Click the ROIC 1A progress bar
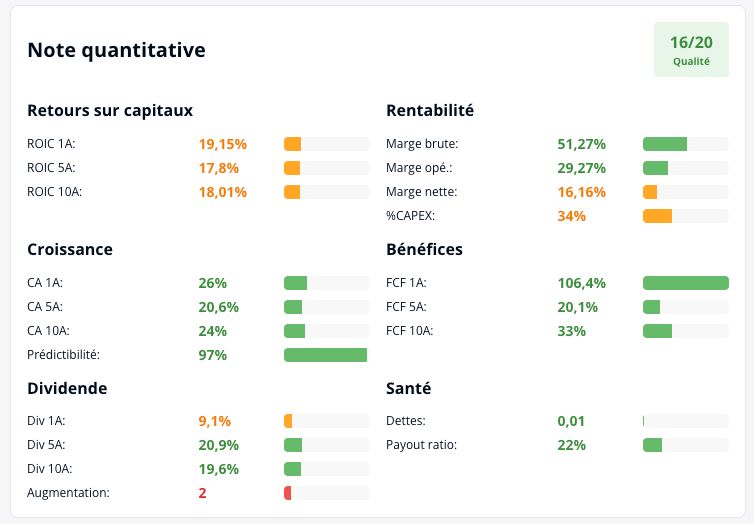The height and width of the screenshot is (524, 754). pos(327,144)
